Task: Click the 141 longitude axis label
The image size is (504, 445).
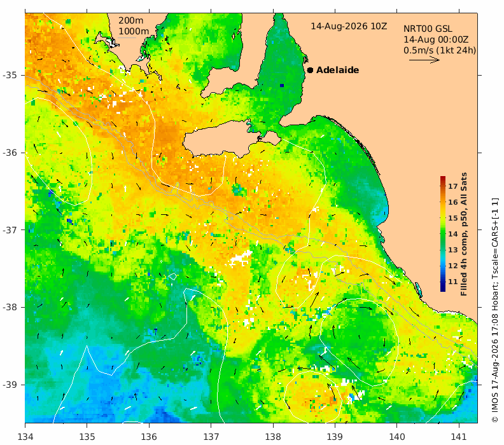Action: click(x=458, y=437)
